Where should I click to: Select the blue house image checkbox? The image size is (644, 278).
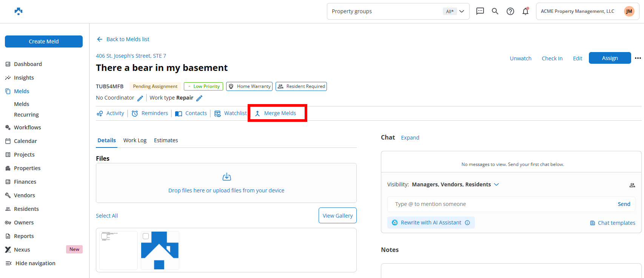(x=146, y=236)
